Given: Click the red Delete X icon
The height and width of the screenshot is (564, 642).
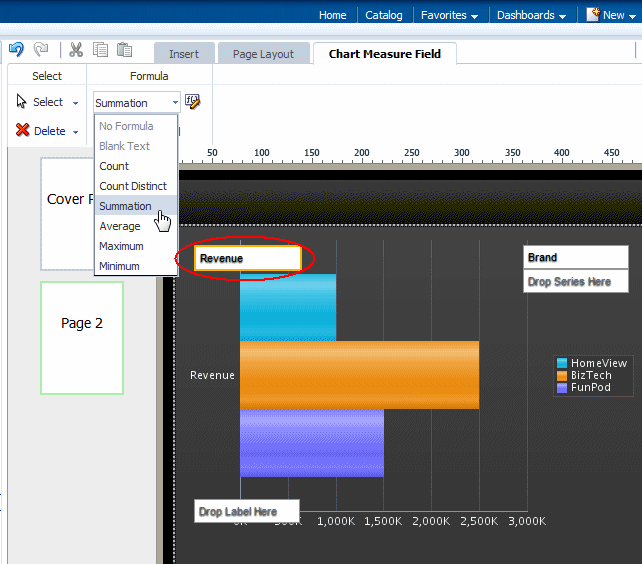Looking at the screenshot, I should pos(23,130).
